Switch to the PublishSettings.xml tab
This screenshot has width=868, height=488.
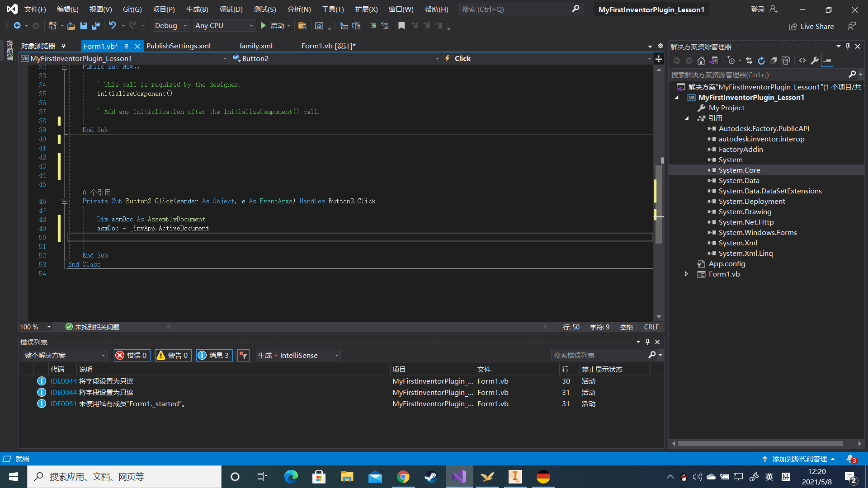tap(179, 46)
